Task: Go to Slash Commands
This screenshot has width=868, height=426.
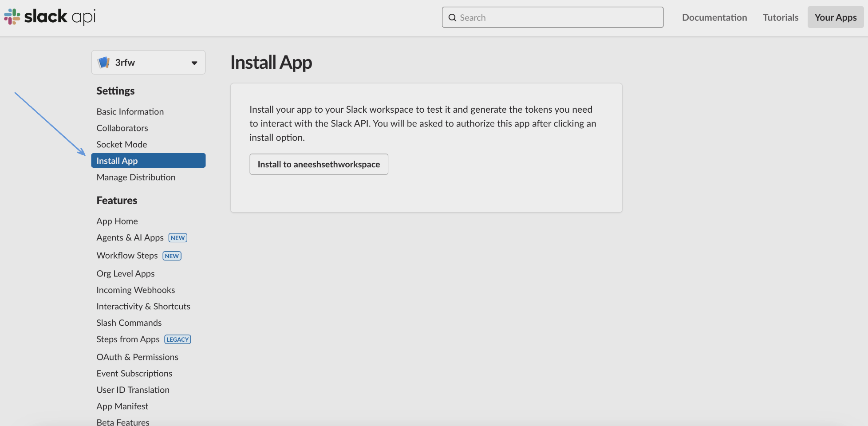Action: (129, 323)
